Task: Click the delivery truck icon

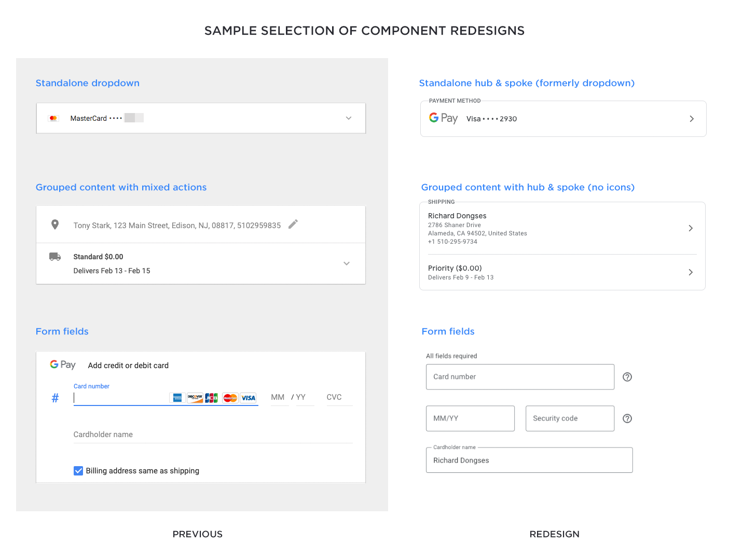Action: [x=55, y=257]
